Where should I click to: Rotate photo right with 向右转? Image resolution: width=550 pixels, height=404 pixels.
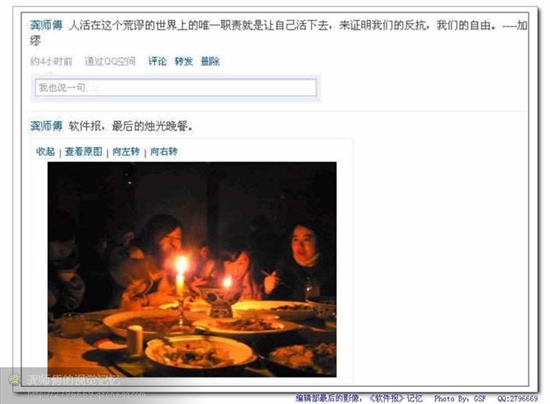pyautogui.click(x=164, y=152)
